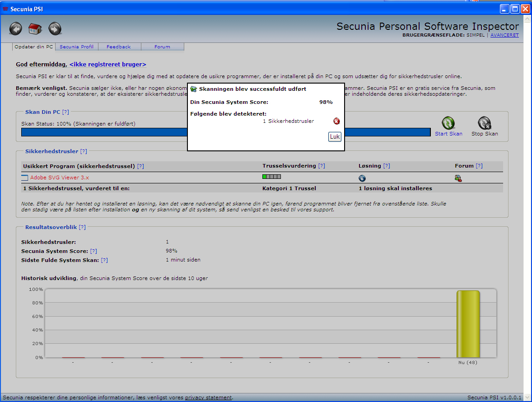Open the privacy statement link
The height and width of the screenshot is (402, 532).
(x=208, y=397)
